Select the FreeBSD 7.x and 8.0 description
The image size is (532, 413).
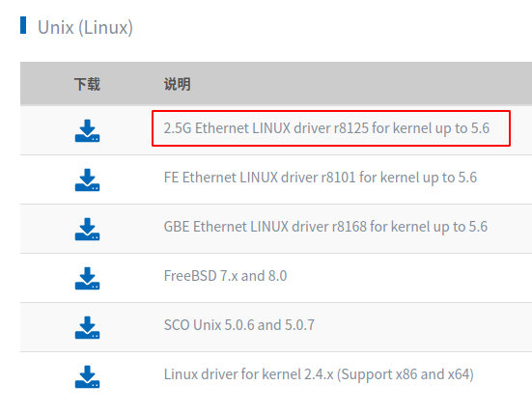coord(225,276)
